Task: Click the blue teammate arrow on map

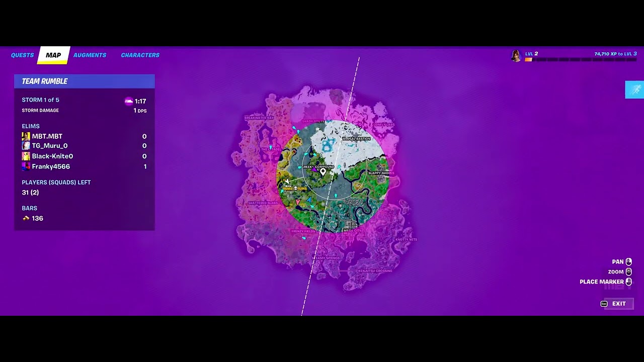Action: click(309, 200)
